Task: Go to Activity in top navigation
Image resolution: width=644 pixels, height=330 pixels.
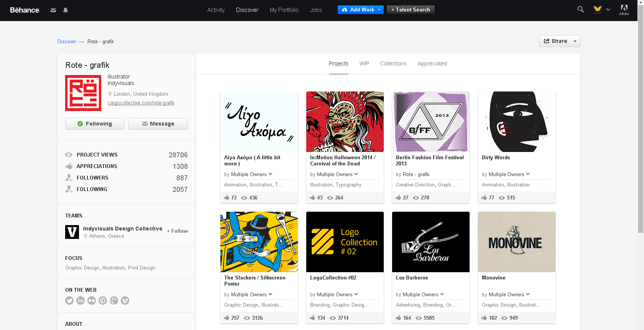Action: pyautogui.click(x=216, y=10)
